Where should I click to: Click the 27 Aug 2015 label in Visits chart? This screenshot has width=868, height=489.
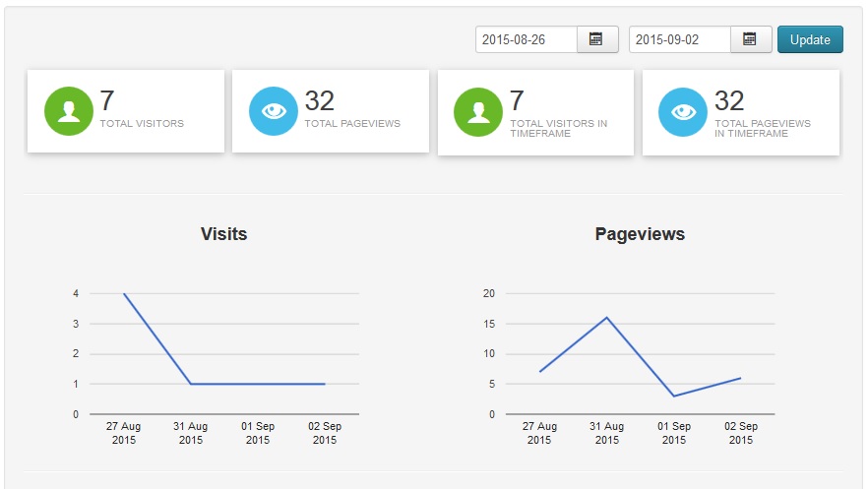(x=123, y=433)
